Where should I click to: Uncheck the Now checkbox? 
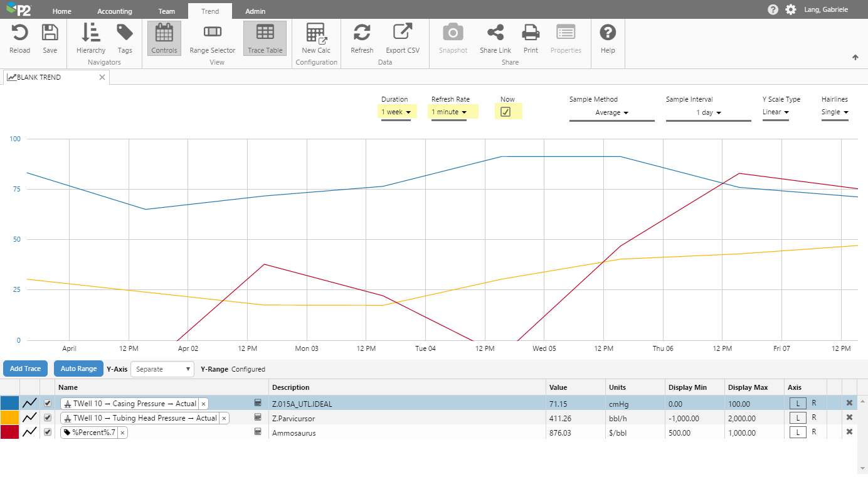click(505, 112)
